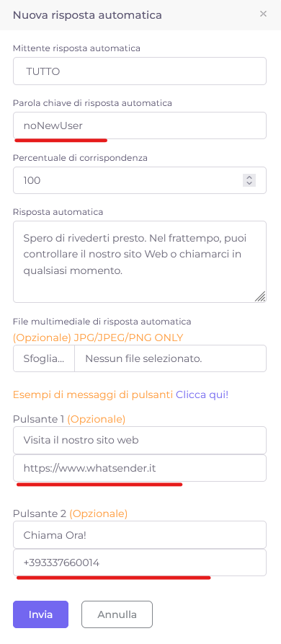281x644 pixels.
Task: Open the Mittente risposta automatica selector showing TUTTO
Action: [140, 71]
